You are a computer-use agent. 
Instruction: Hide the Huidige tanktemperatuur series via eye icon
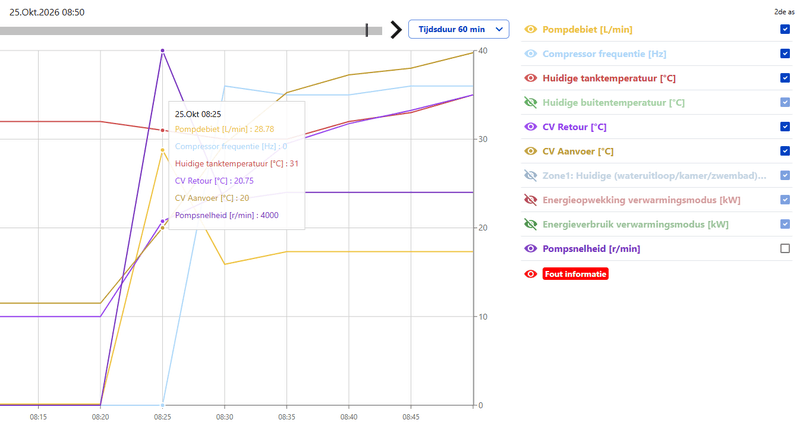click(x=531, y=78)
